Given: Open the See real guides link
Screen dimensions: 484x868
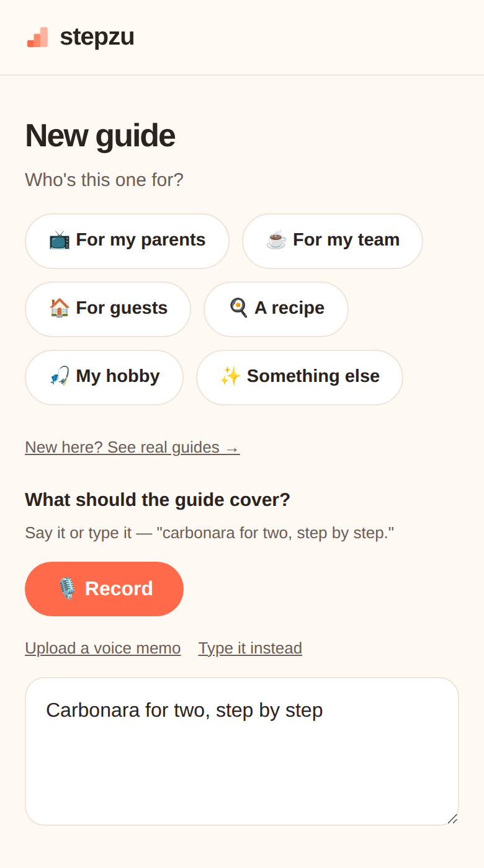Looking at the screenshot, I should (132, 447).
